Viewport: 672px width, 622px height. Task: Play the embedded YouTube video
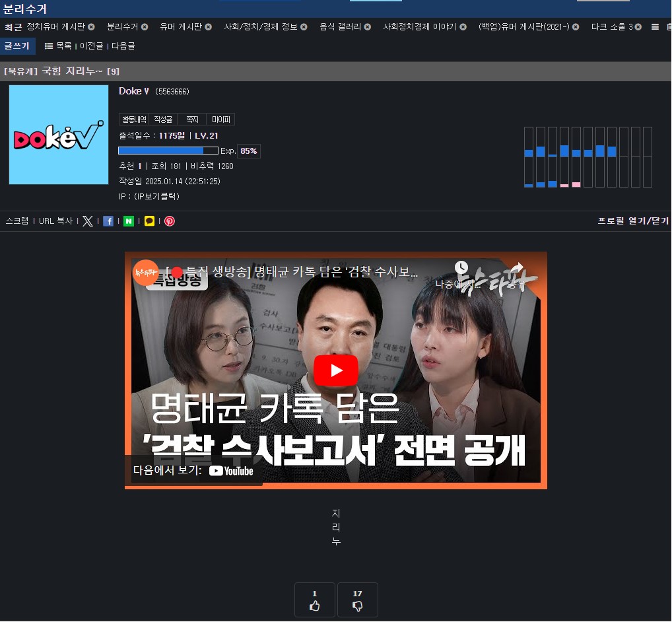(335, 370)
